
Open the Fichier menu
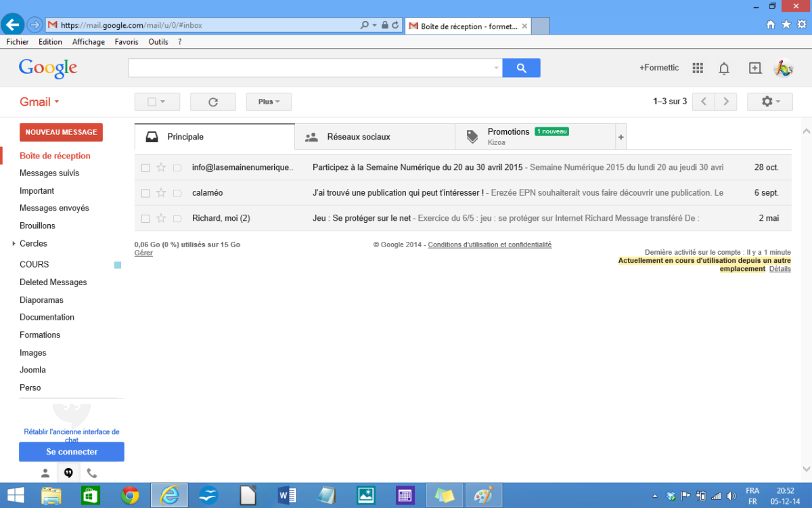pos(18,41)
